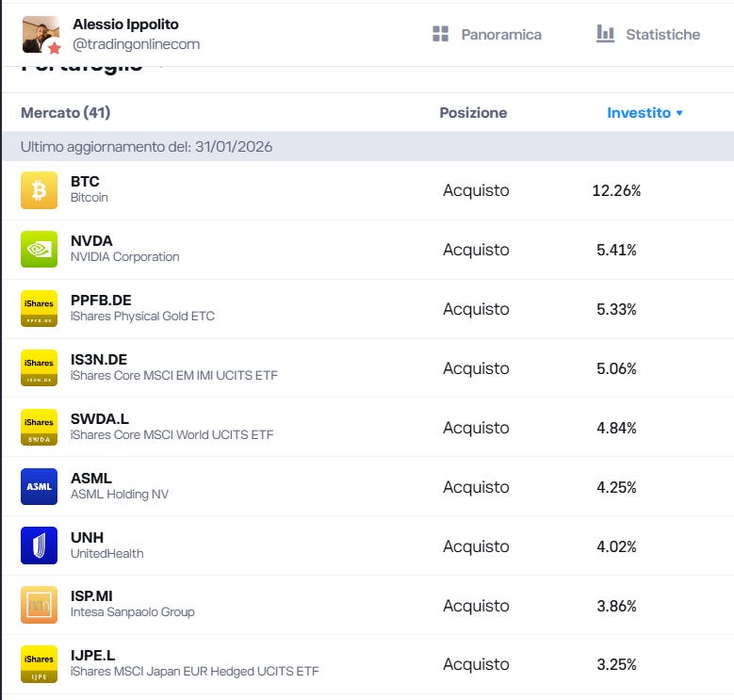The height and width of the screenshot is (700, 734).
Task: Click the Bitcoin logo icon
Action: (x=39, y=190)
